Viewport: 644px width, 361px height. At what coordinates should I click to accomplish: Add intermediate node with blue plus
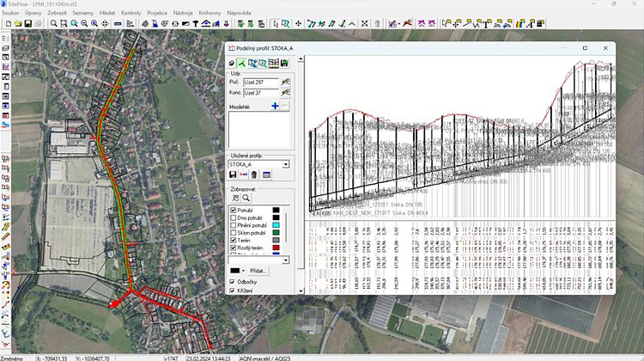point(275,106)
